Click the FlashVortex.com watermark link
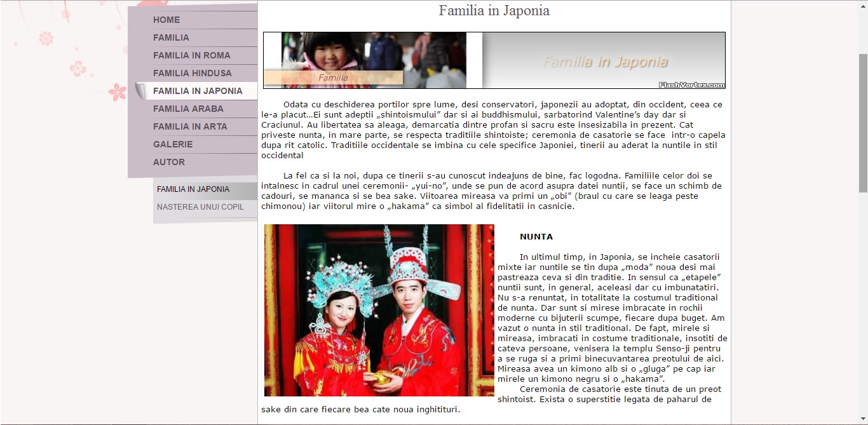 (x=691, y=84)
